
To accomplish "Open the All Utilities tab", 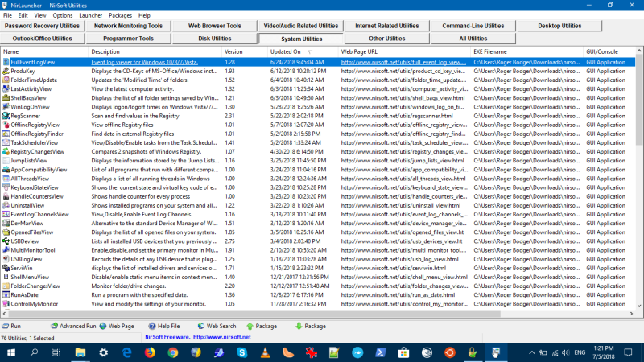I will [473, 38].
